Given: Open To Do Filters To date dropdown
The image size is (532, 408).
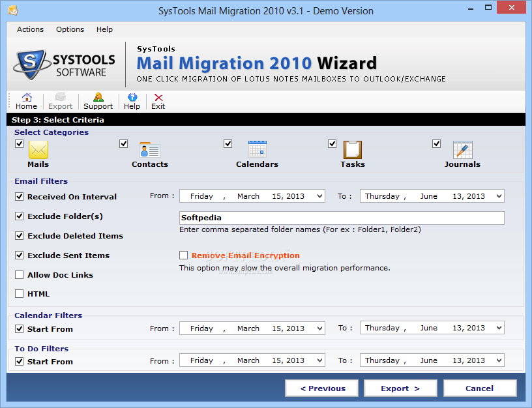Looking at the screenshot, I should (499, 360).
